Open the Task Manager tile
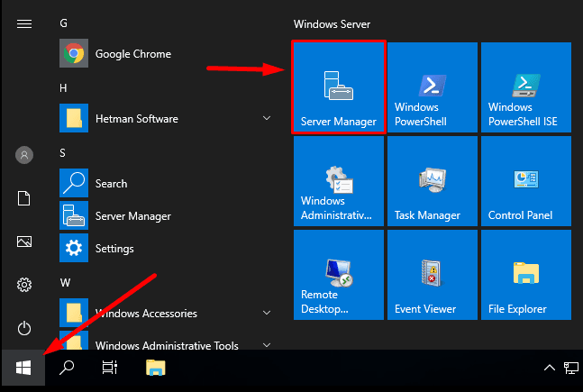 [433, 181]
